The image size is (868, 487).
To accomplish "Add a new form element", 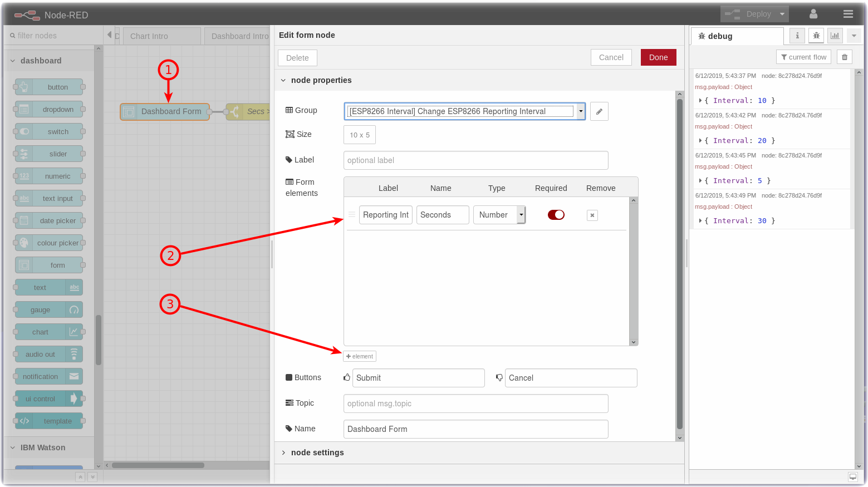I will pyautogui.click(x=360, y=356).
